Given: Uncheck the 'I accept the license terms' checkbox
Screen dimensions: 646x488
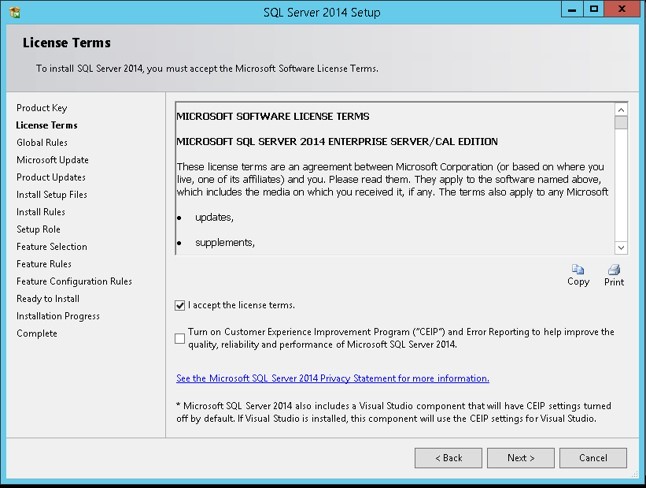Looking at the screenshot, I should 180,305.
